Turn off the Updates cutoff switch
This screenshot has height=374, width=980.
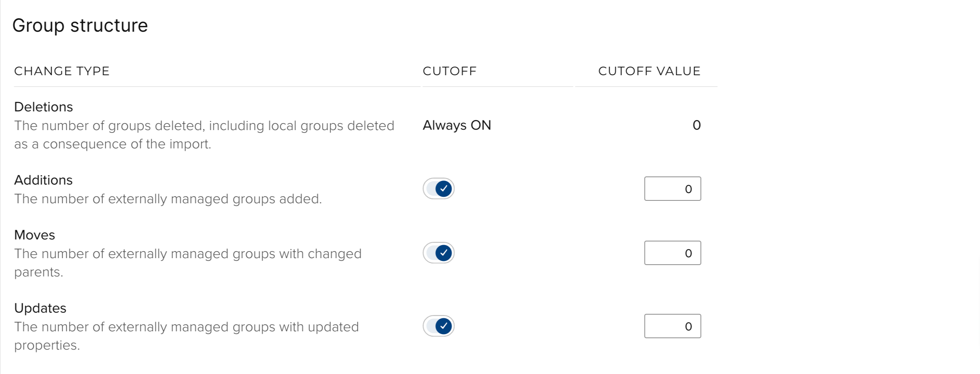(x=438, y=326)
